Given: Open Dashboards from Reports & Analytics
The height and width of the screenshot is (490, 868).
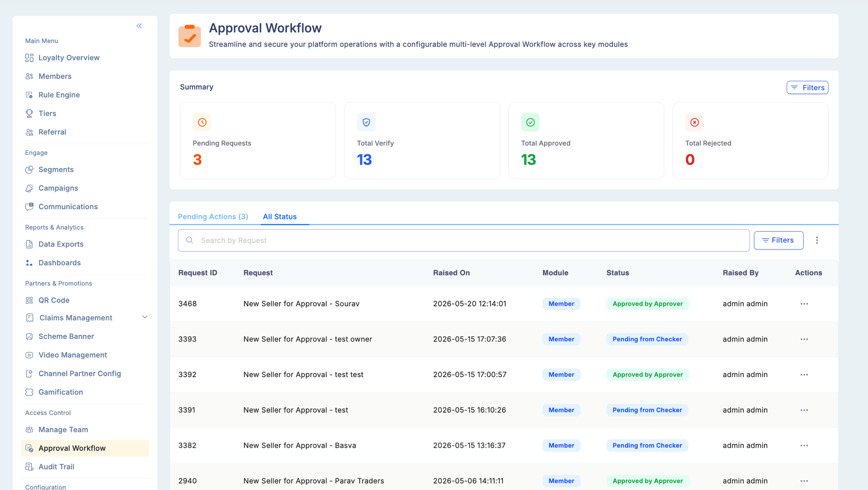Looking at the screenshot, I should click(x=59, y=263).
